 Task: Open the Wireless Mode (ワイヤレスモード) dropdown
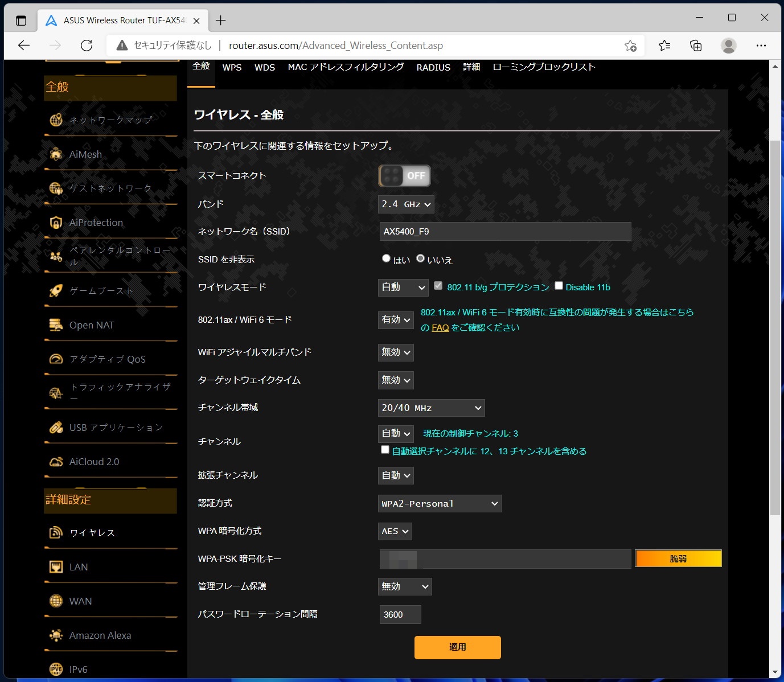[x=403, y=287]
